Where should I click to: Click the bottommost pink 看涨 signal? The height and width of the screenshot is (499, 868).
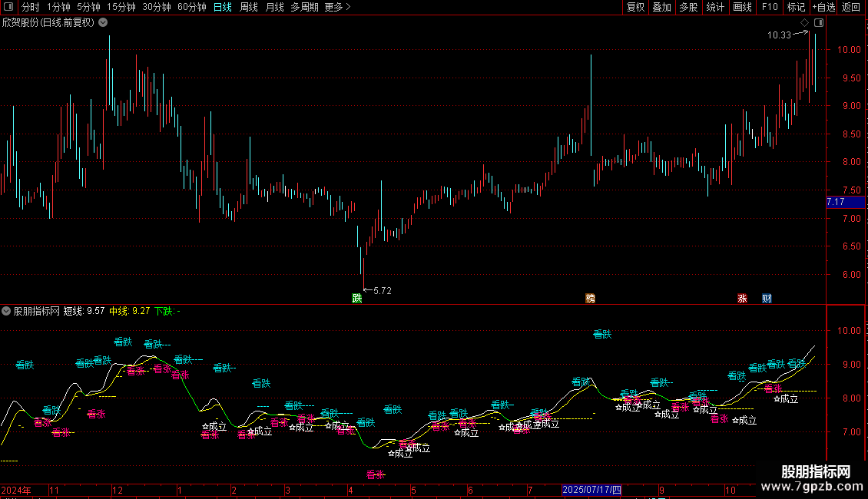(376, 474)
